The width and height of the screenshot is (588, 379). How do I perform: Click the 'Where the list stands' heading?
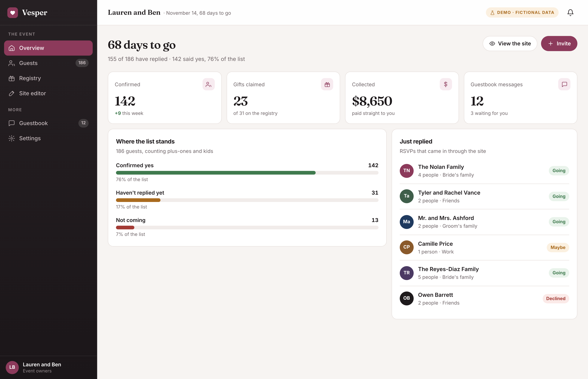pos(145,141)
